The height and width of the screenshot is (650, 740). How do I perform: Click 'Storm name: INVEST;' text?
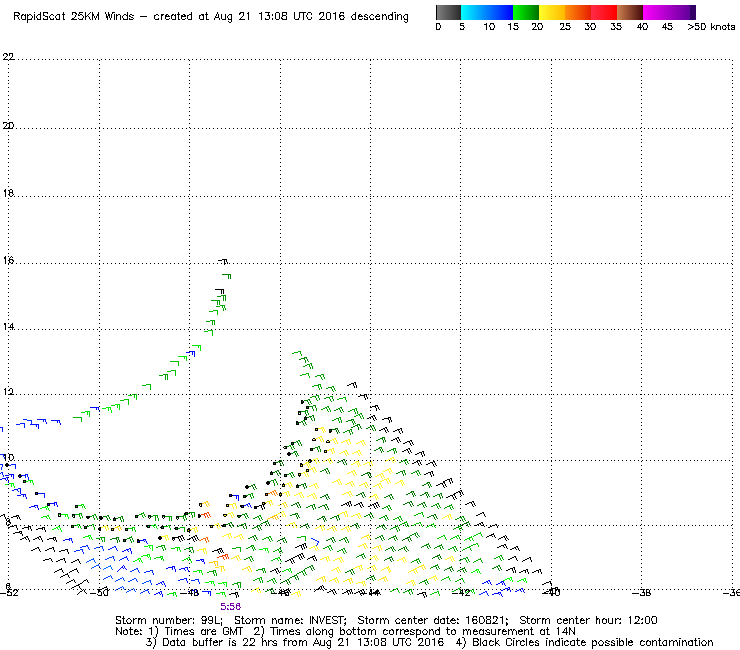[x=290, y=620]
